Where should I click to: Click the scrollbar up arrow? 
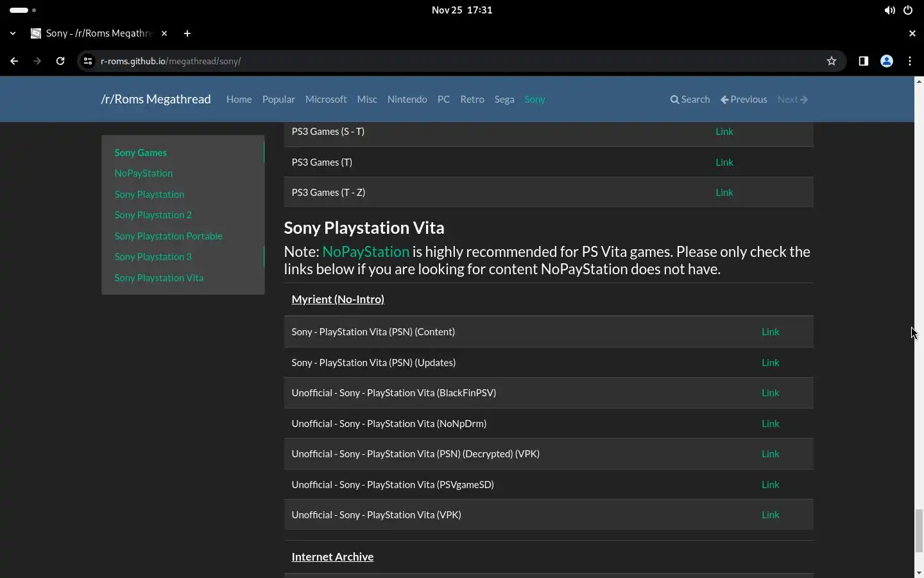click(x=919, y=81)
